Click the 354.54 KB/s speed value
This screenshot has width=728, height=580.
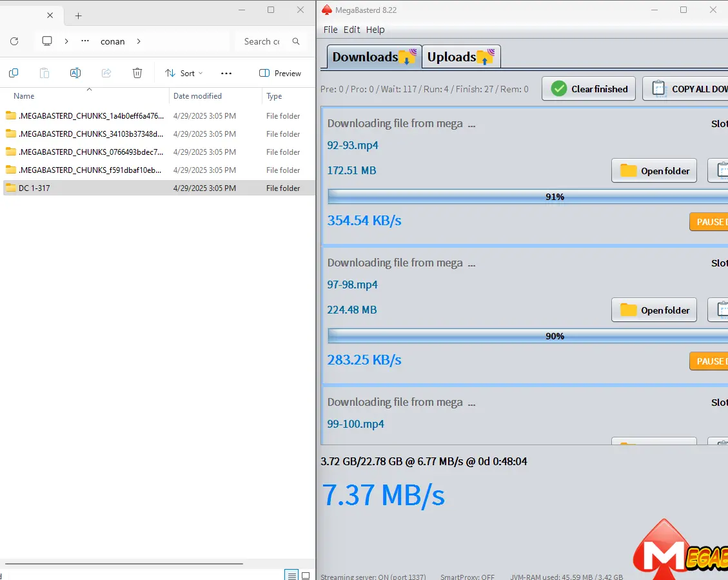364,221
